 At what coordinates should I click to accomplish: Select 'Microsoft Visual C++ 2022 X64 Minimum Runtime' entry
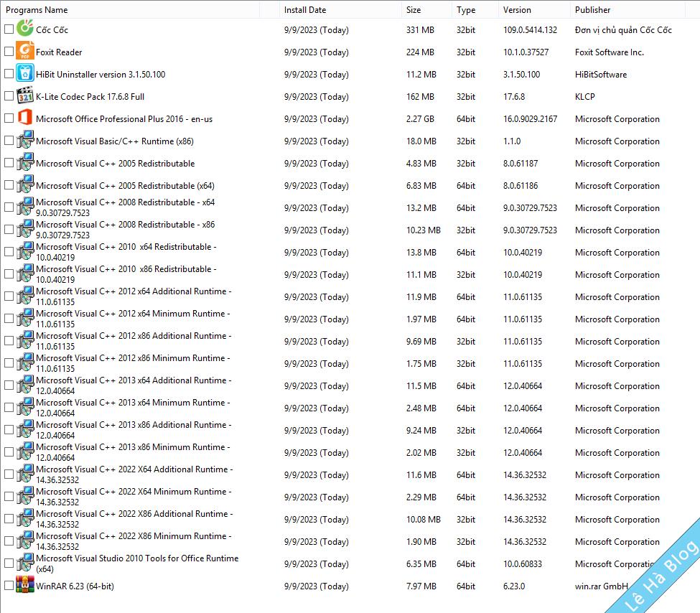pos(134,497)
